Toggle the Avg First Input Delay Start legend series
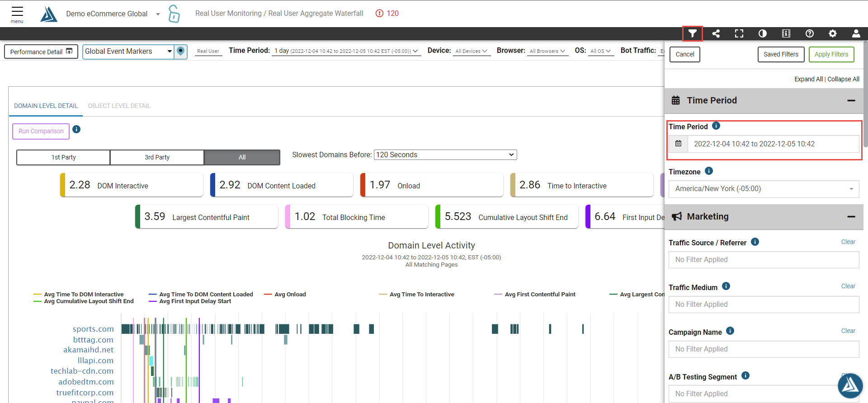The height and width of the screenshot is (403, 868). coord(190,301)
